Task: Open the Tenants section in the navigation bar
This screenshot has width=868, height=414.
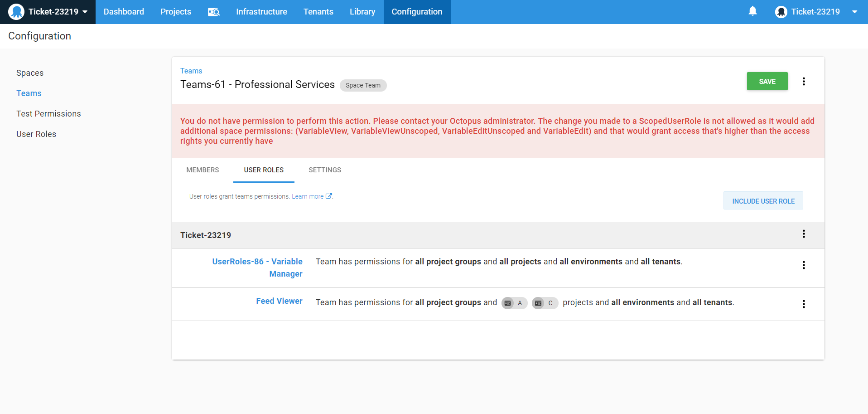Action: 318,12
